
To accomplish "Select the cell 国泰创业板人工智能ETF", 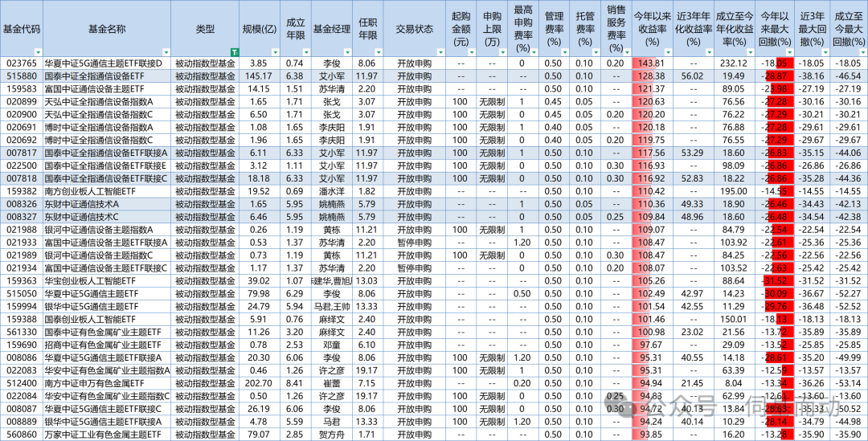I will [x=106, y=319].
